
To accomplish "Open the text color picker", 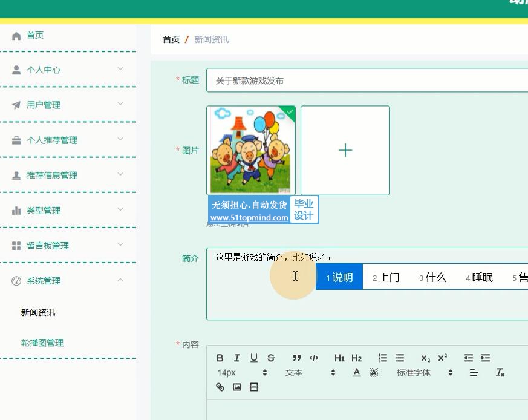I will pyautogui.click(x=357, y=372).
